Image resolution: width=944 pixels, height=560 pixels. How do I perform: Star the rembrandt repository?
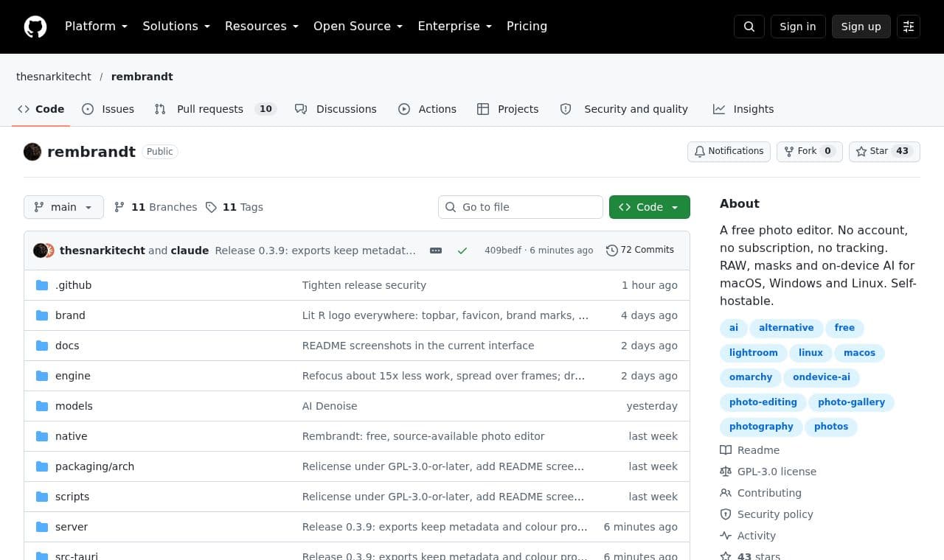[x=884, y=151]
